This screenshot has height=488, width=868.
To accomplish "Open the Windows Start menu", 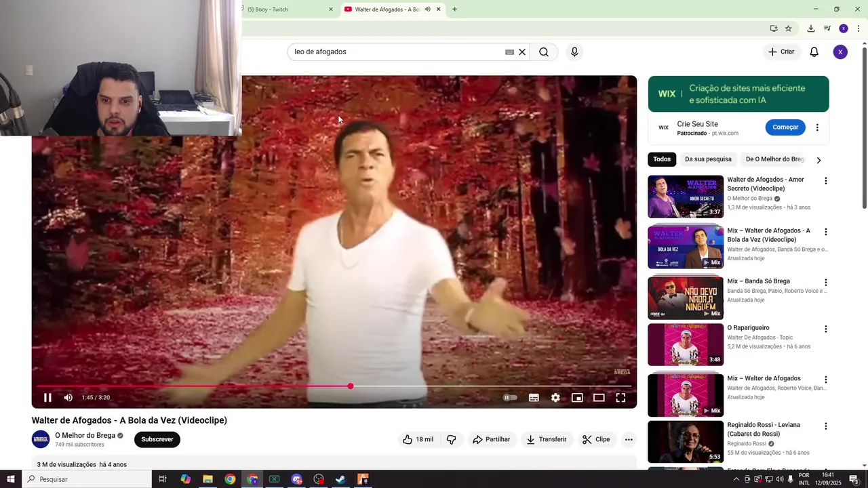I will click(x=11, y=479).
